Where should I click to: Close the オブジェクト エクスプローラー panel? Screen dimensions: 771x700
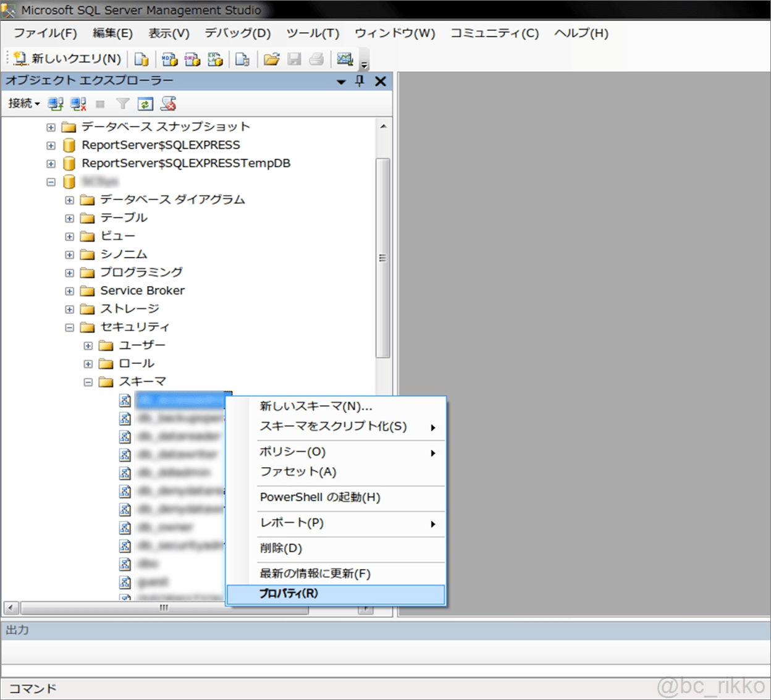(381, 81)
